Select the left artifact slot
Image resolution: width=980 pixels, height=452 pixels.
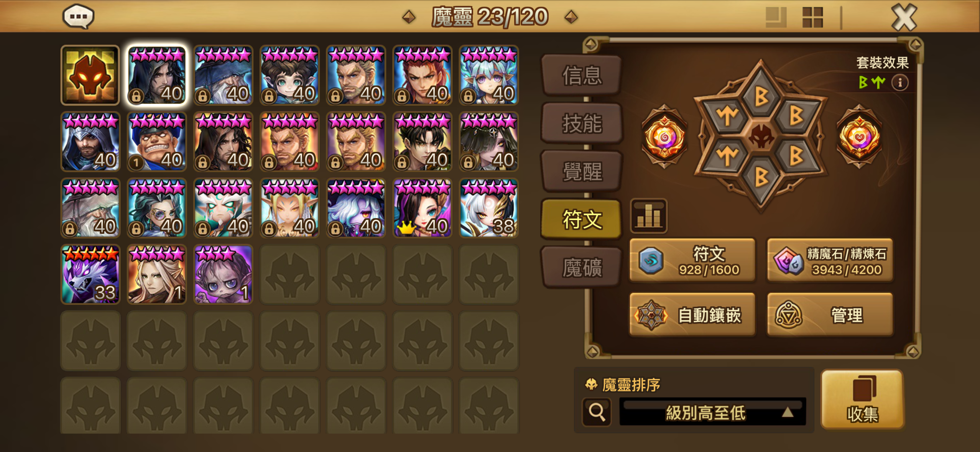[664, 136]
